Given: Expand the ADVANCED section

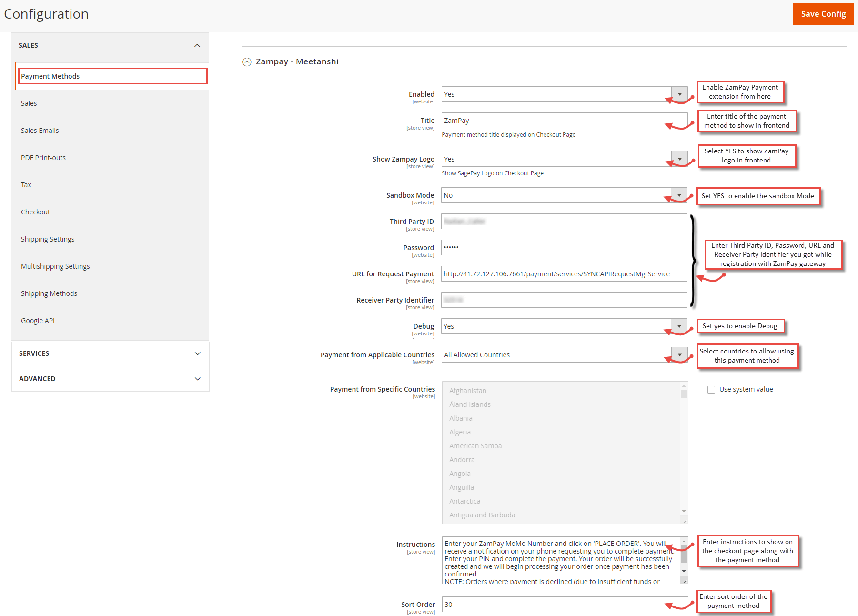Looking at the screenshot, I should pos(110,379).
